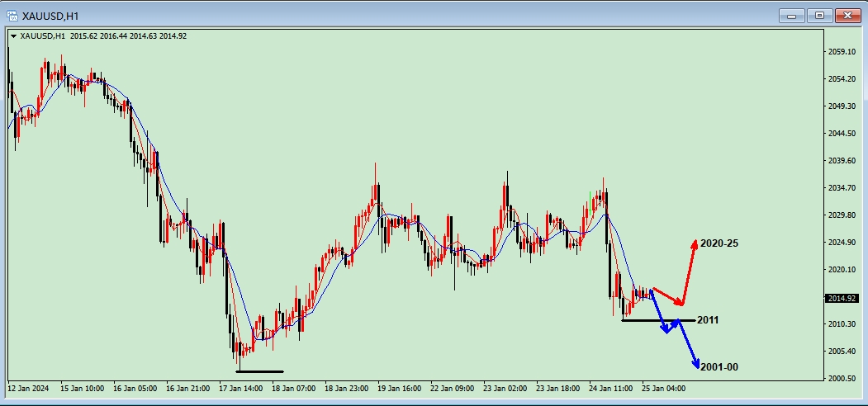Click the 25 Jan 04:00 time label

[664, 389]
